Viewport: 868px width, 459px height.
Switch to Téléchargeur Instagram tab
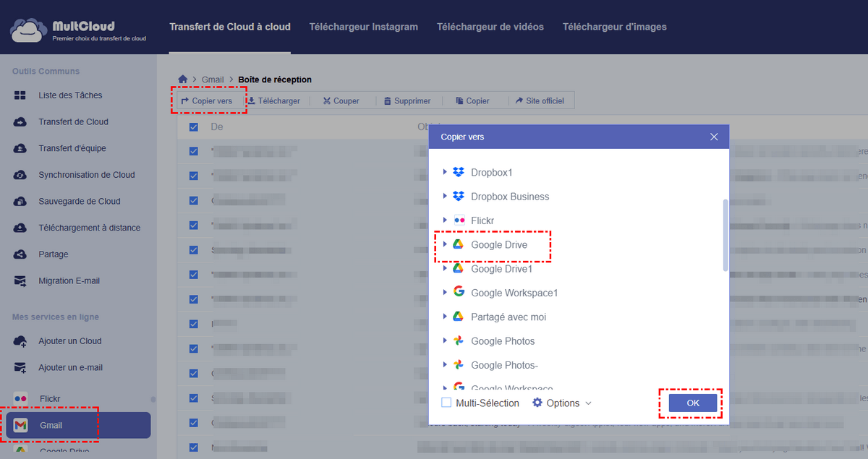click(x=363, y=27)
